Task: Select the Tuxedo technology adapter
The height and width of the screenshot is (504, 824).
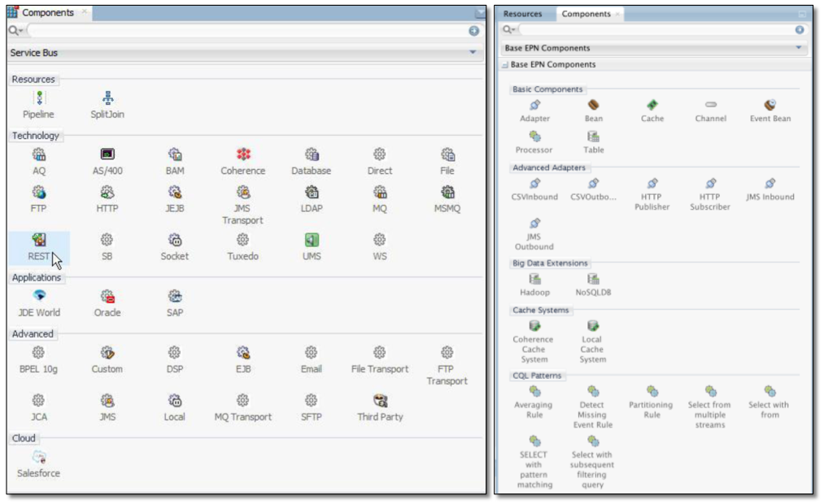Action: (242, 240)
